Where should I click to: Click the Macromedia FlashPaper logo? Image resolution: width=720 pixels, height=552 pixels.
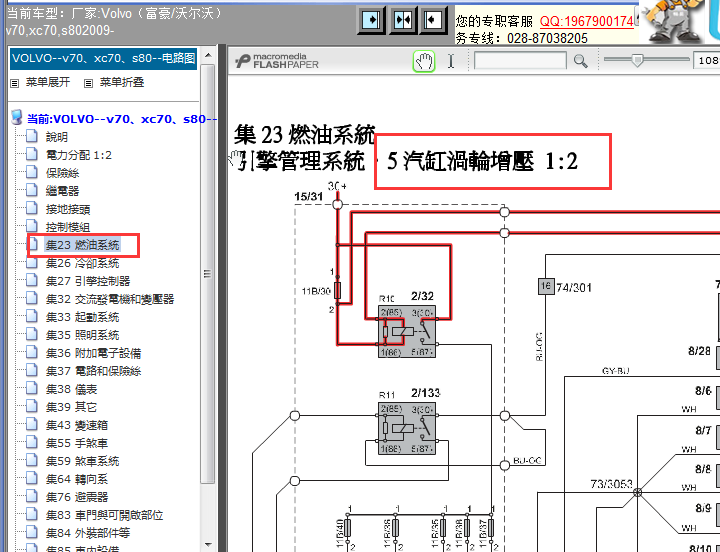pos(277,61)
